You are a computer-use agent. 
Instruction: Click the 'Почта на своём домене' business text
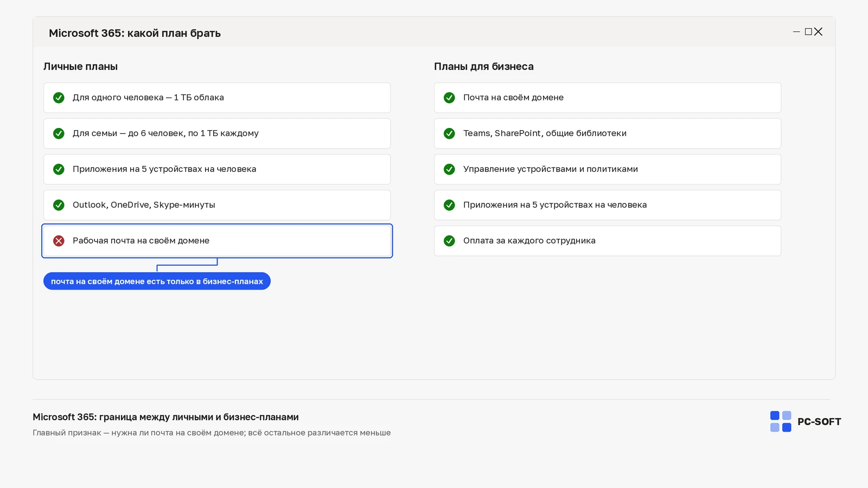[x=513, y=98]
